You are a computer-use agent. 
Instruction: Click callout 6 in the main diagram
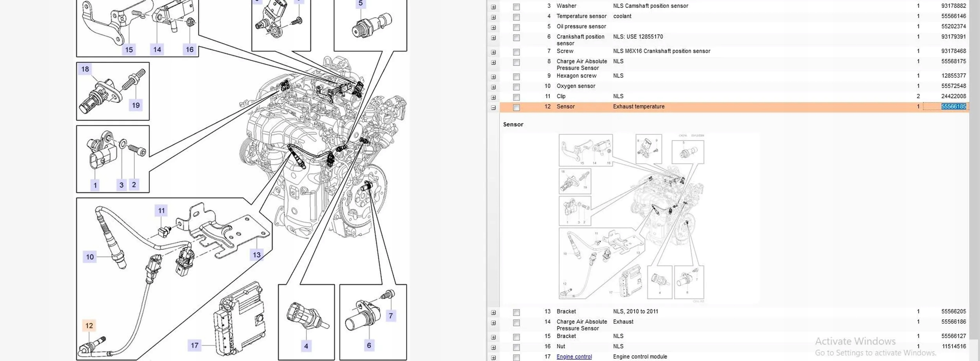(369, 345)
